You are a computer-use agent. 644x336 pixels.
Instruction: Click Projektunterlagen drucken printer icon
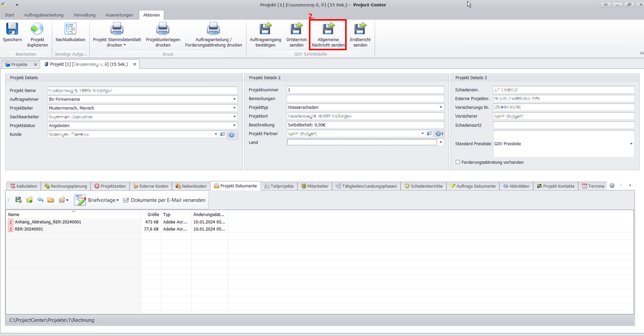[163, 29]
